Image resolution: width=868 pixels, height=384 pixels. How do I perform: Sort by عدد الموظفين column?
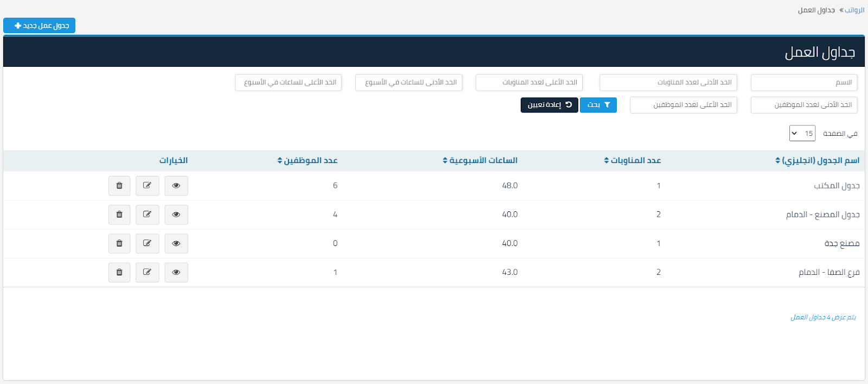pyautogui.click(x=308, y=161)
